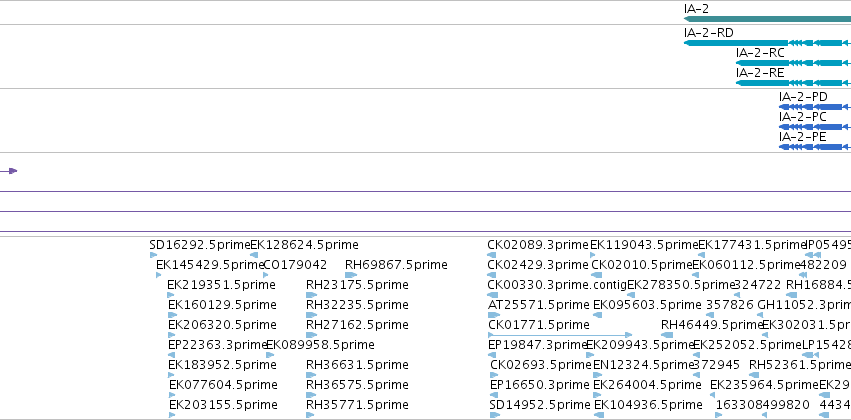
Task: Select the IA-2-PD protein feature glyph
Action: pyautogui.click(x=815, y=107)
